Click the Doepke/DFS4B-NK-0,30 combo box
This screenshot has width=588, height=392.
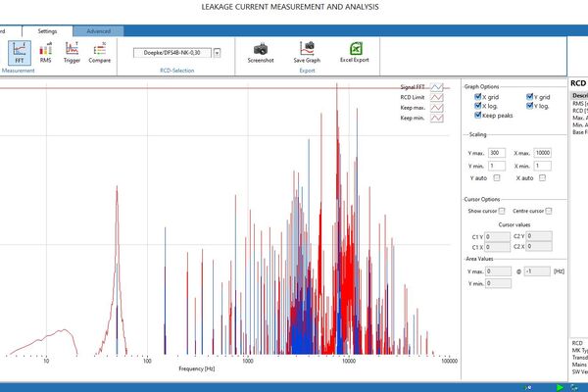(172, 53)
